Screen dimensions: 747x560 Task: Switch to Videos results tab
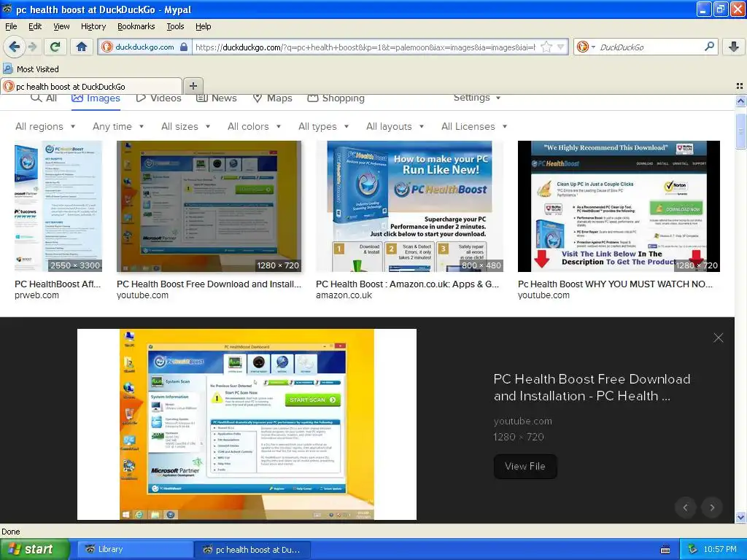point(158,98)
